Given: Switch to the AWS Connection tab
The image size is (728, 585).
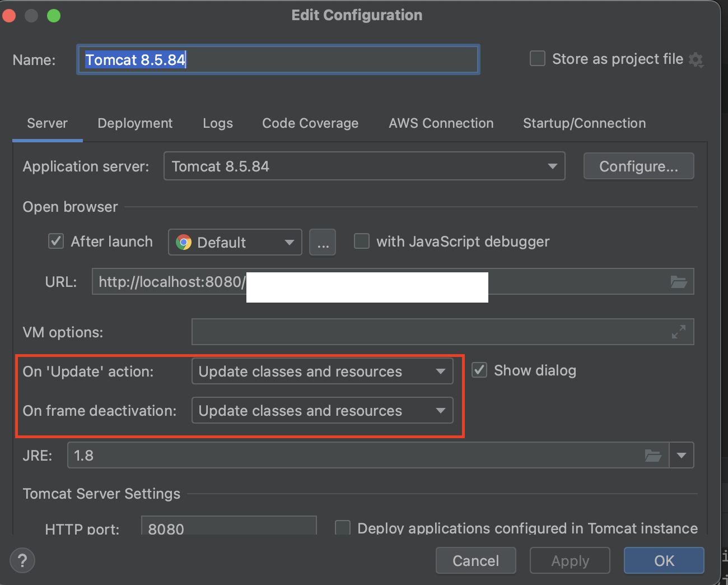Looking at the screenshot, I should point(441,123).
